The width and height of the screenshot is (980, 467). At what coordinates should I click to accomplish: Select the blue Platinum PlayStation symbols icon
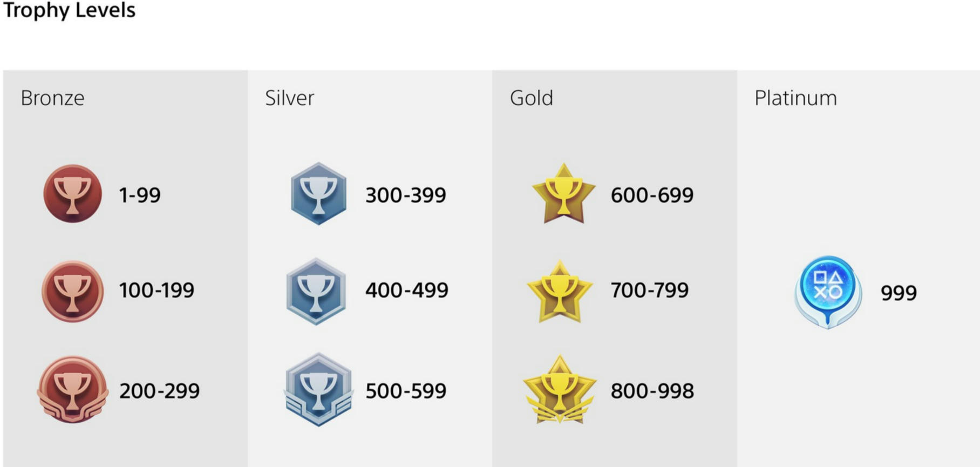tap(828, 292)
